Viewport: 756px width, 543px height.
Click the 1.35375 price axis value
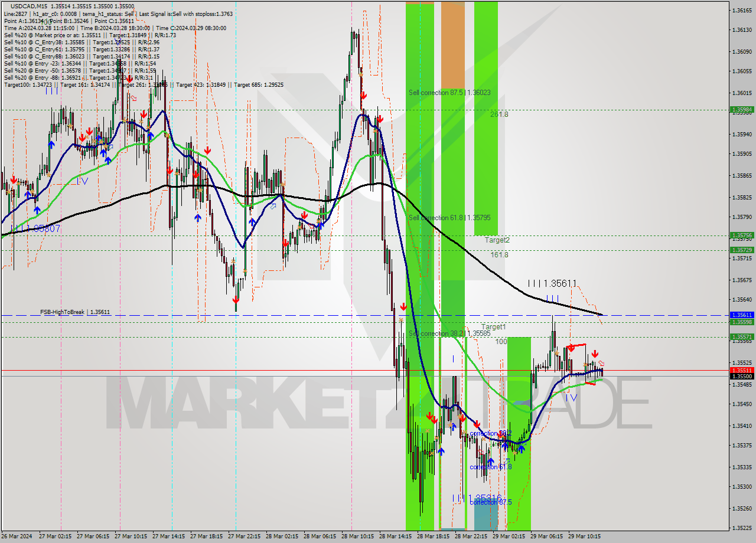coord(742,446)
